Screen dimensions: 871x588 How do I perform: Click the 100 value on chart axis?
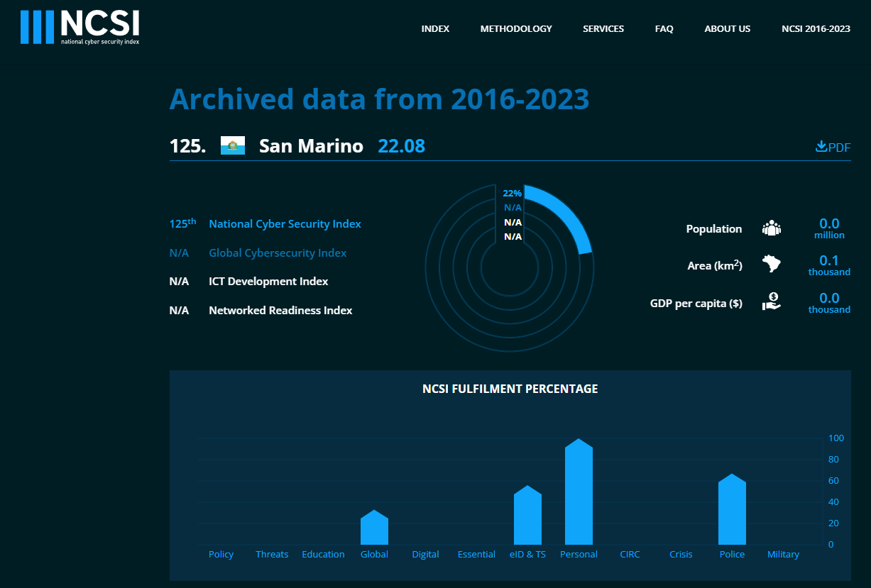click(836, 438)
